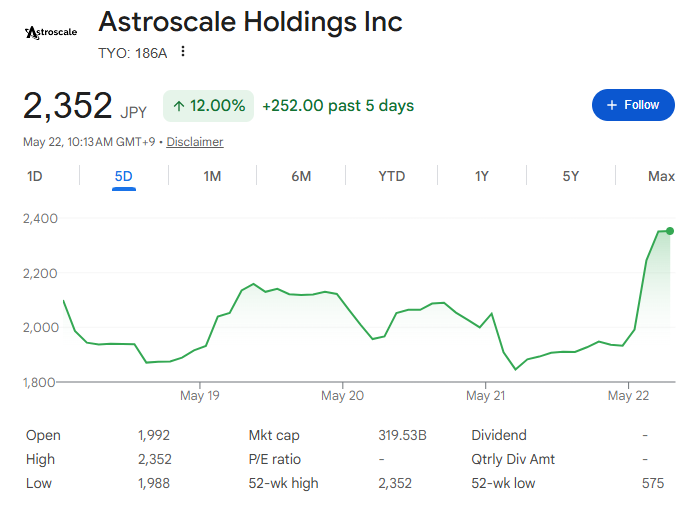Select the 5D time range tab

pyautogui.click(x=123, y=176)
